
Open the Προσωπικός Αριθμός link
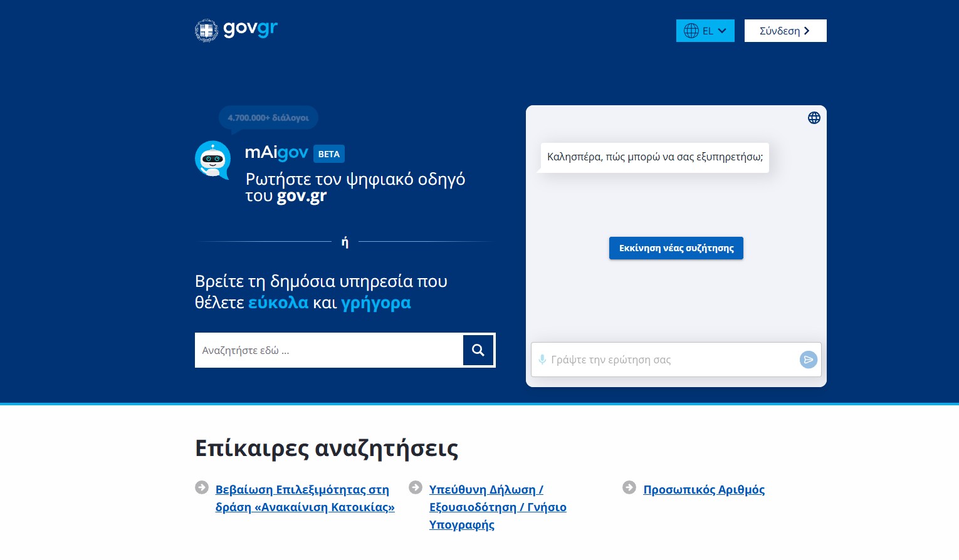click(704, 490)
